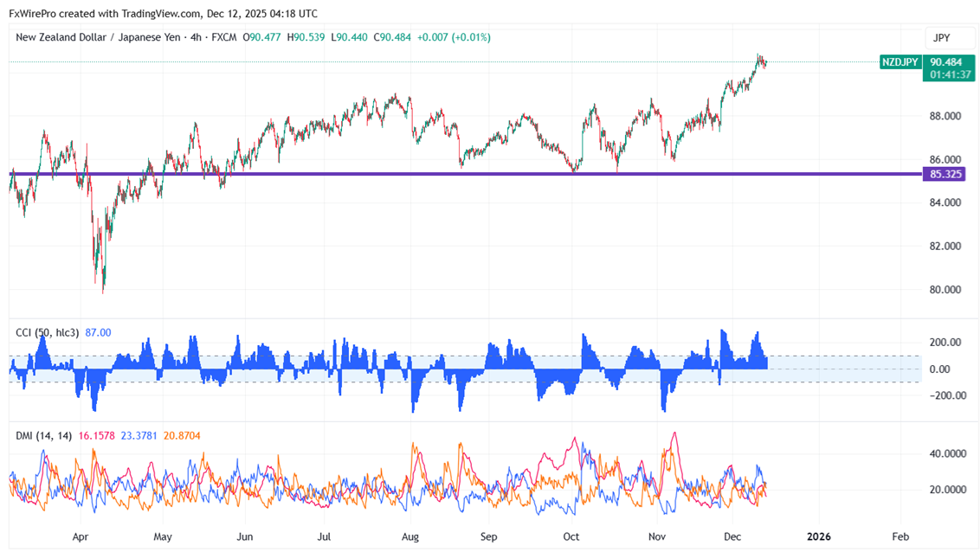Click the Oct label on time axis

point(571,537)
